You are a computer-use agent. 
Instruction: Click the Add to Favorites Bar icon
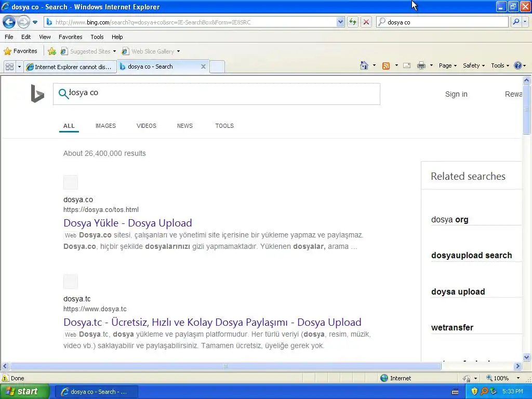52,51
